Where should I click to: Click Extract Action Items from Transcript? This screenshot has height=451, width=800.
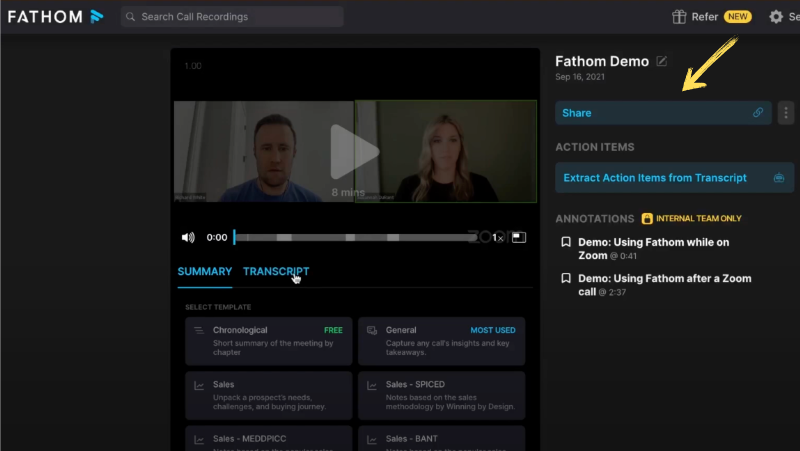coord(674,178)
